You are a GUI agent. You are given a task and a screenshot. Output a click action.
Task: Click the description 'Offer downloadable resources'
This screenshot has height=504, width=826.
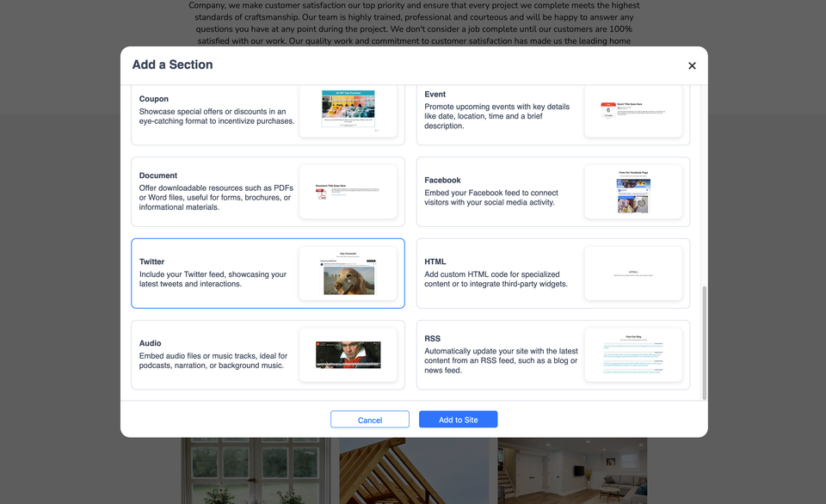pyautogui.click(x=216, y=198)
